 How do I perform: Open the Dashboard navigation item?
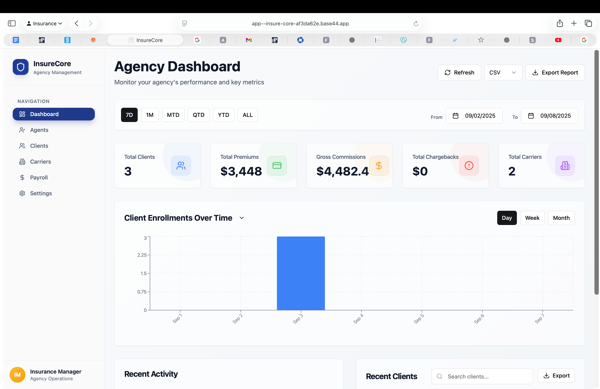click(x=54, y=114)
